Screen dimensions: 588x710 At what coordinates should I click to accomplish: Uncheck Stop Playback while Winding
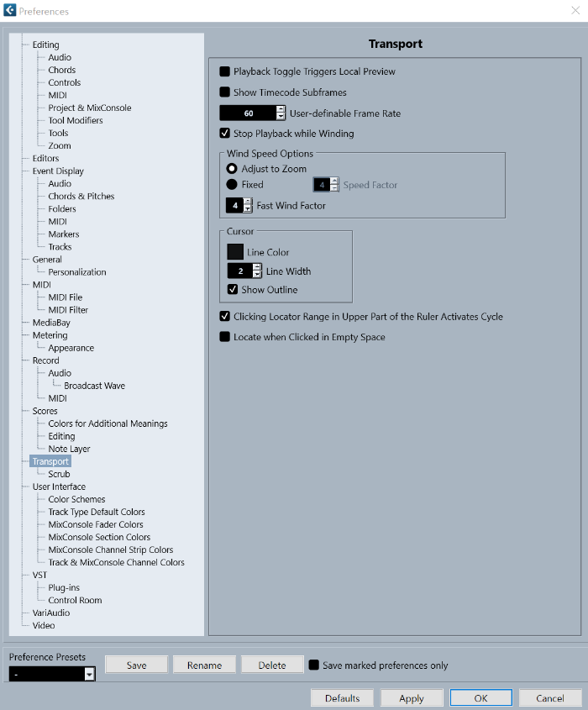click(224, 133)
